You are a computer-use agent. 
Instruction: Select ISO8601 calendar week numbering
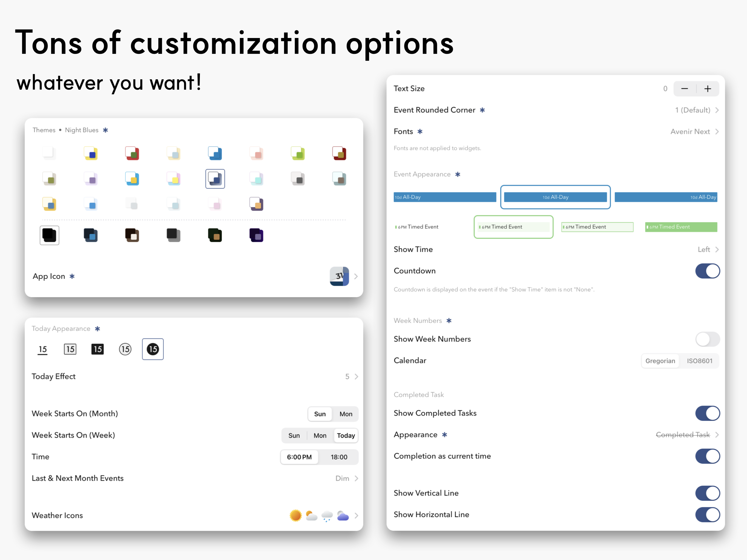pos(699,361)
